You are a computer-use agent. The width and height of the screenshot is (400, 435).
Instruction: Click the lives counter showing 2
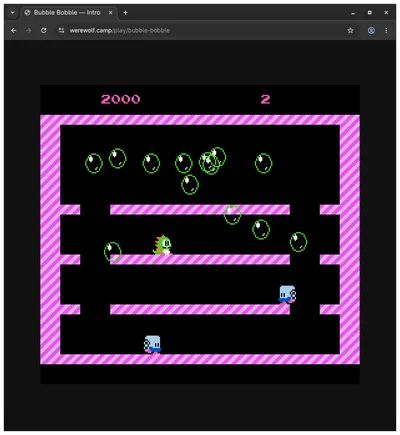tap(265, 99)
